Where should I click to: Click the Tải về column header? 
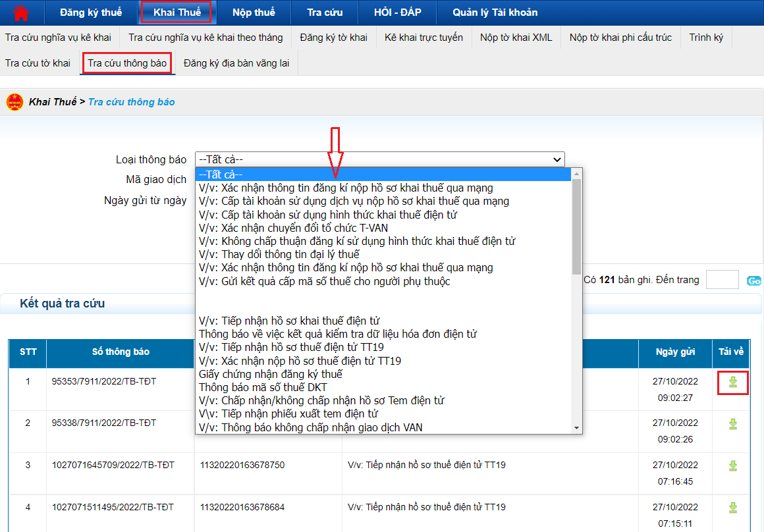731,352
